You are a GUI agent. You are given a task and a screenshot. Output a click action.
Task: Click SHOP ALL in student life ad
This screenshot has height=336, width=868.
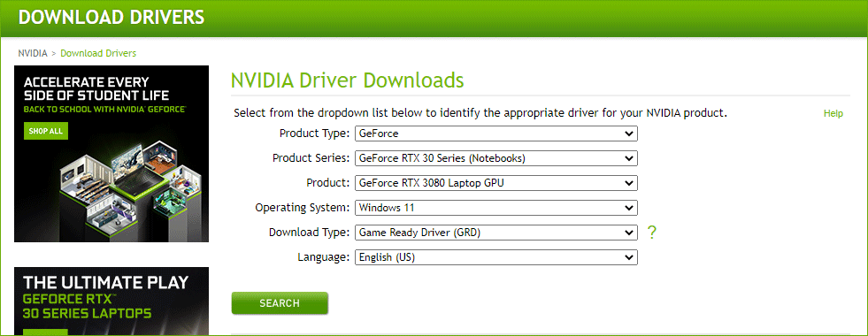47,131
